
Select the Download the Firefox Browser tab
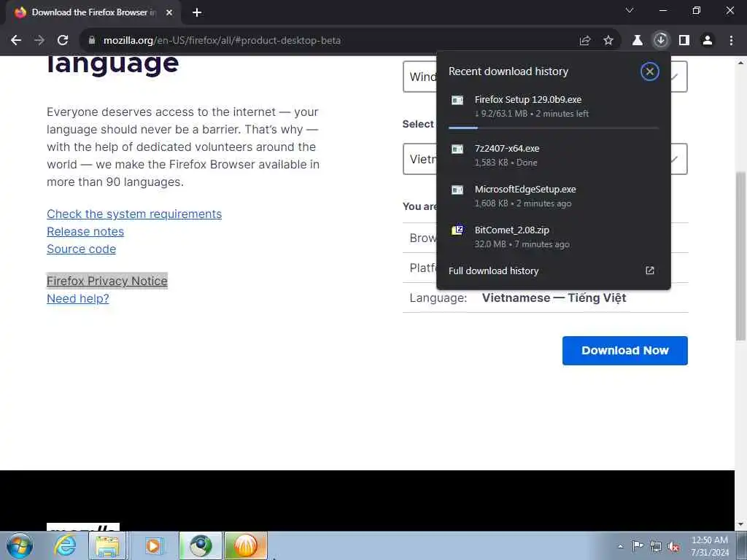[x=93, y=12]
